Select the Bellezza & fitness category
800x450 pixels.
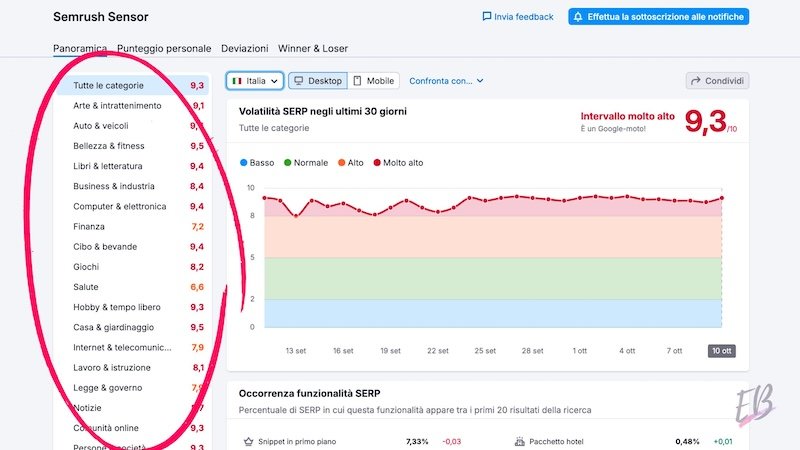point(133,146)
